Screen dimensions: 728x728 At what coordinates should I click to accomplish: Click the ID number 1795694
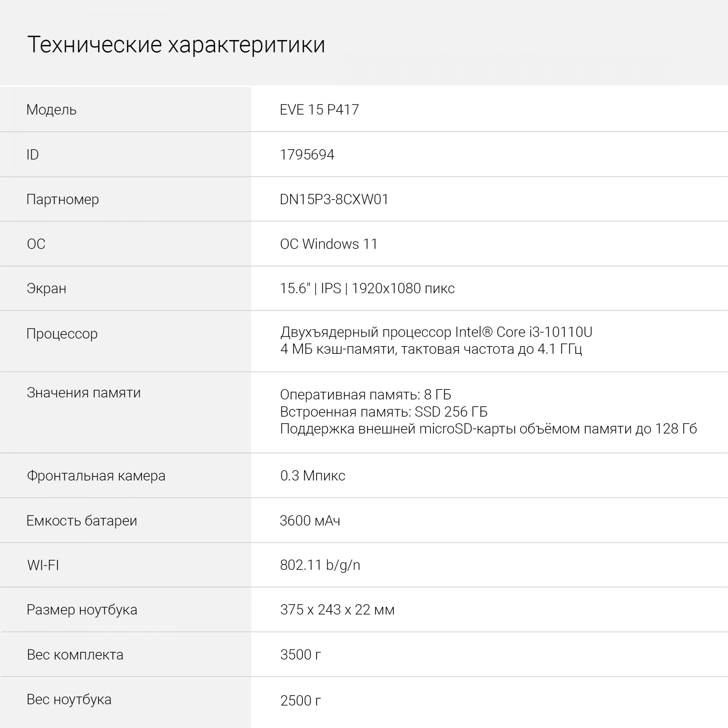pos(307,154)
